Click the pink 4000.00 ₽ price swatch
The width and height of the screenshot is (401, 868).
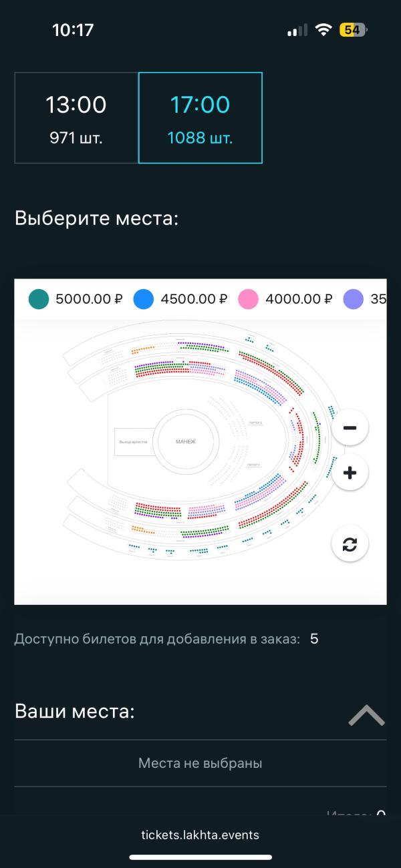(249, 299)
